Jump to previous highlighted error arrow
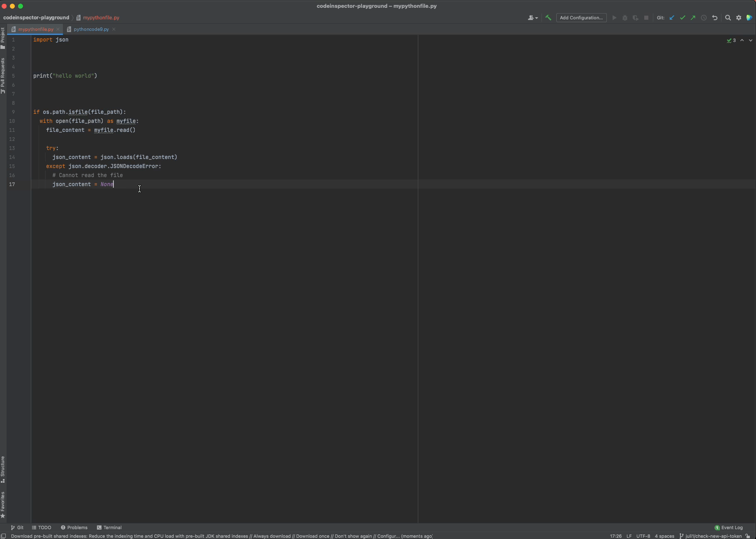Image resolution: width=756 pixels, height=539 pixels. click(742, 40)
